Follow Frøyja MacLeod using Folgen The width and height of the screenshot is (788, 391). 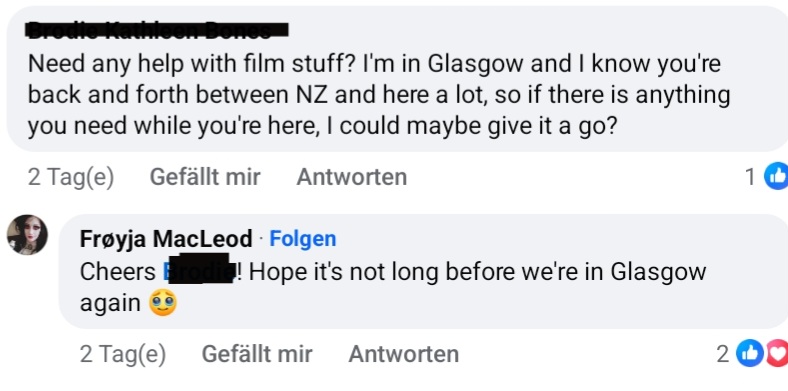coord(303,239)
